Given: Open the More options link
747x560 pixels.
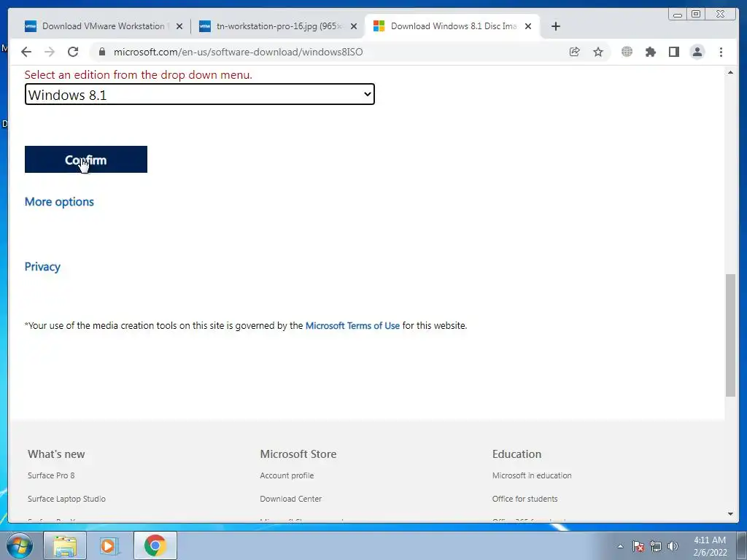Looking at the screenshot, I should coord(59,202).
